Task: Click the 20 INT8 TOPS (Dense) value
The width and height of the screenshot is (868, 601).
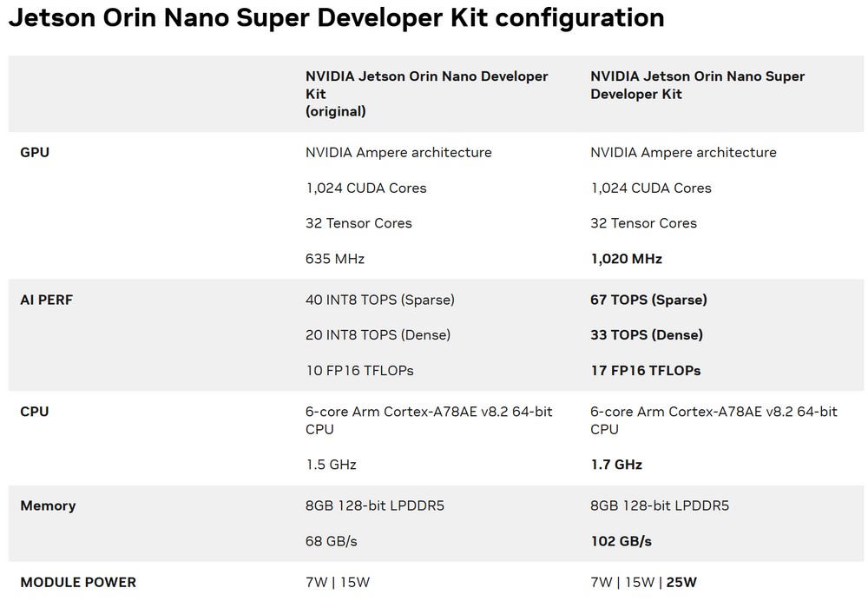Action: (x=378, y=335)
